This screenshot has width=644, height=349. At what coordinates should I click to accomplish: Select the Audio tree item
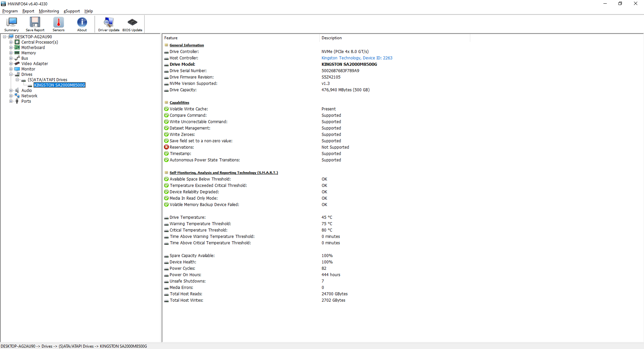coord(26,91)
